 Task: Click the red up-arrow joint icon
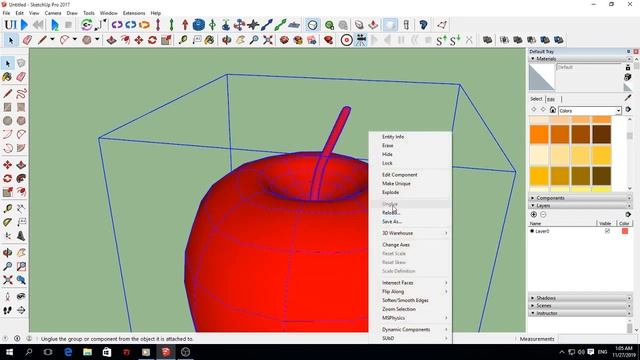tap(185, 25)
